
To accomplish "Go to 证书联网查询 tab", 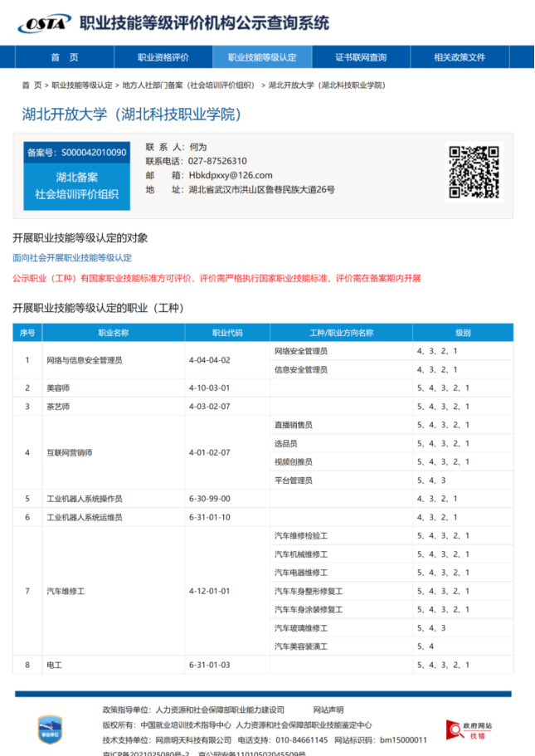I will [361, 57].
